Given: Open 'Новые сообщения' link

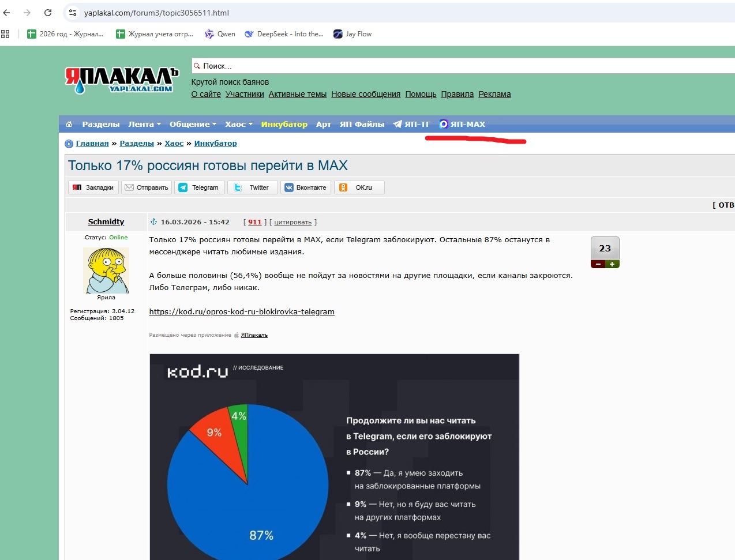Looking at the screenshot, I should [366, 94].
